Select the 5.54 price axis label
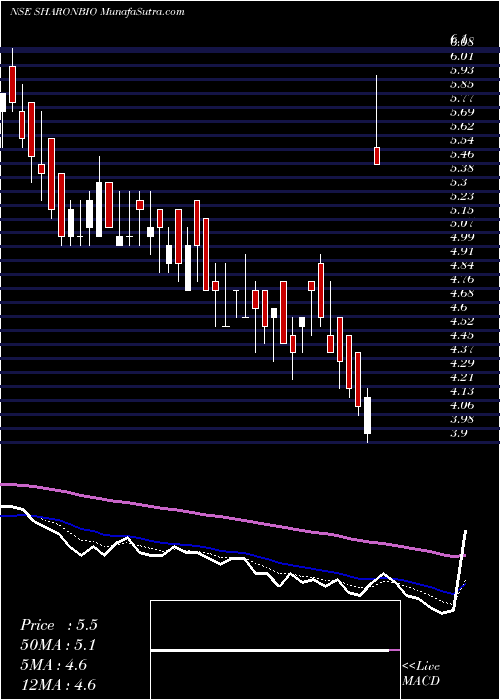This screenshot has height=700, width=500. 462,140
